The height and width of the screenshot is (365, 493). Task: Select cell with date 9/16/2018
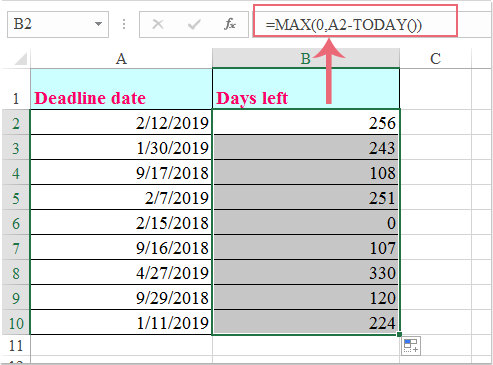coord(121,247)
